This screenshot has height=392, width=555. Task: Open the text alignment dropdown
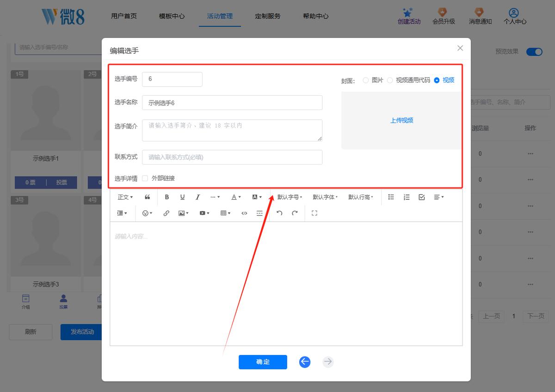click(439, 197)
